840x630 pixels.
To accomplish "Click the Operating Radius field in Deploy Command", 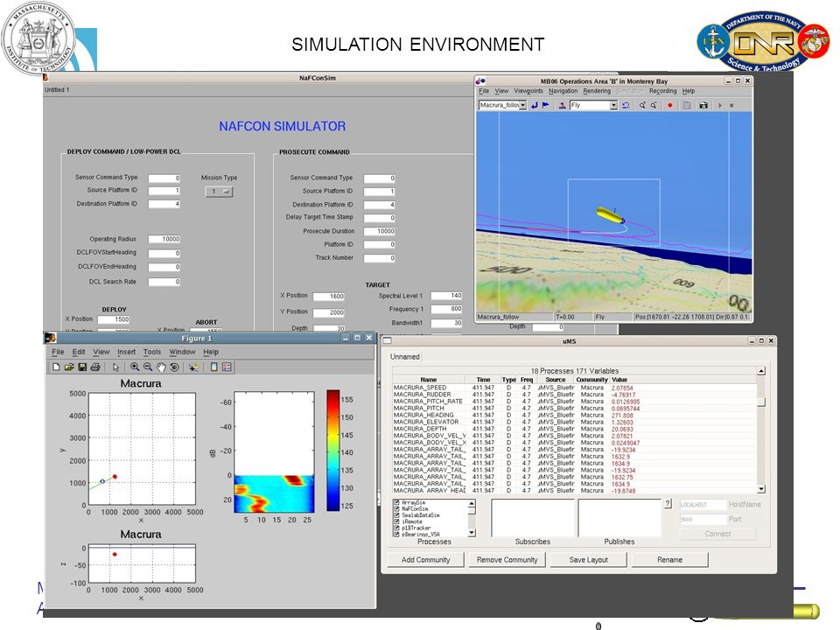I will 164,239.
